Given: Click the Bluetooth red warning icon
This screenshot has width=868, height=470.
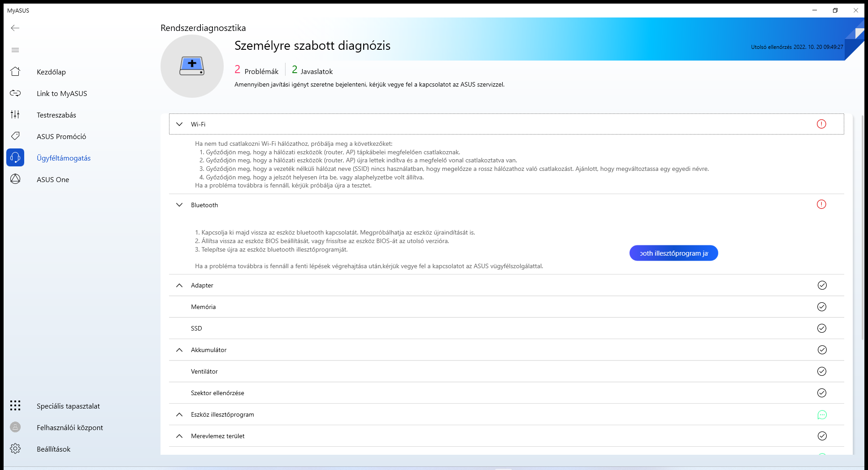Looking at the screenshot, I should (x=821, y=204).
